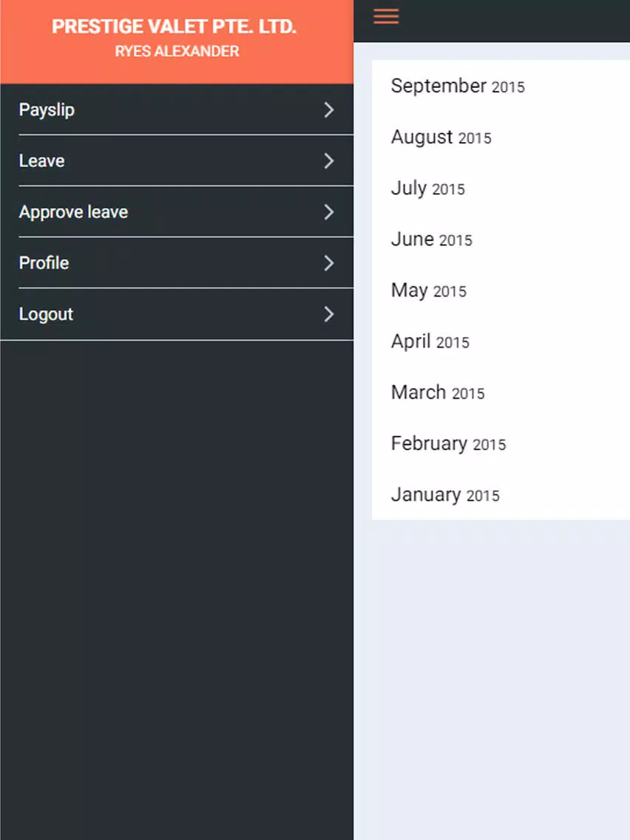Click the arrow icon beside Logout
The image size is (630, 840).
(329, 314)
